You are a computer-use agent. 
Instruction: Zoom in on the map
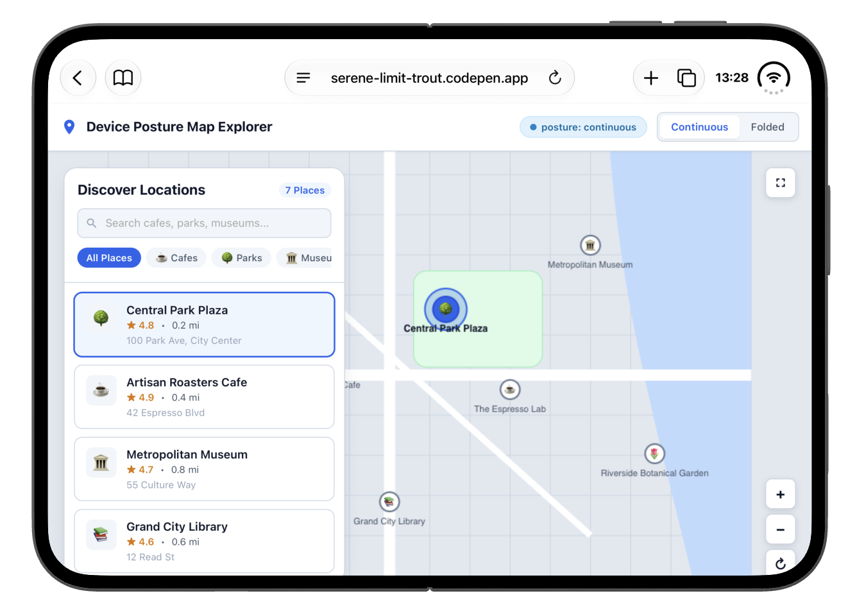tap(781, 494)
